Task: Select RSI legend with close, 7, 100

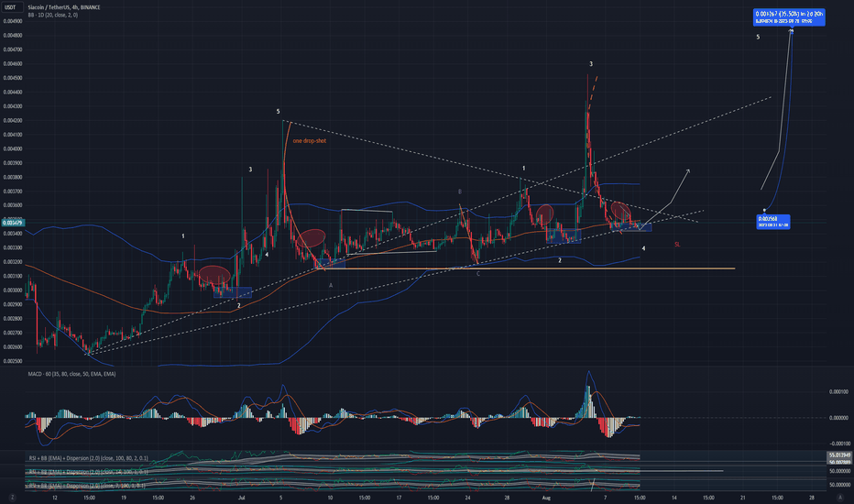Action: point(85,485)
